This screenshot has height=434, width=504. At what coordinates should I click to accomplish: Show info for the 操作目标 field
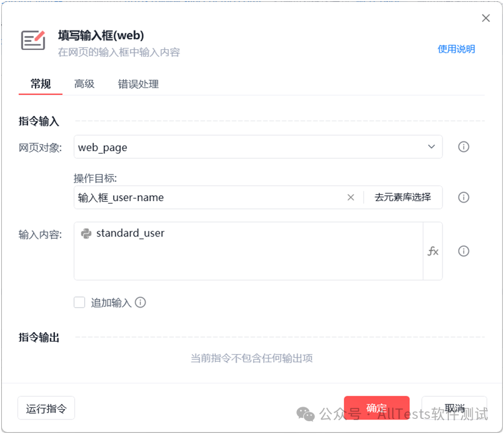(x=463, y=197)
